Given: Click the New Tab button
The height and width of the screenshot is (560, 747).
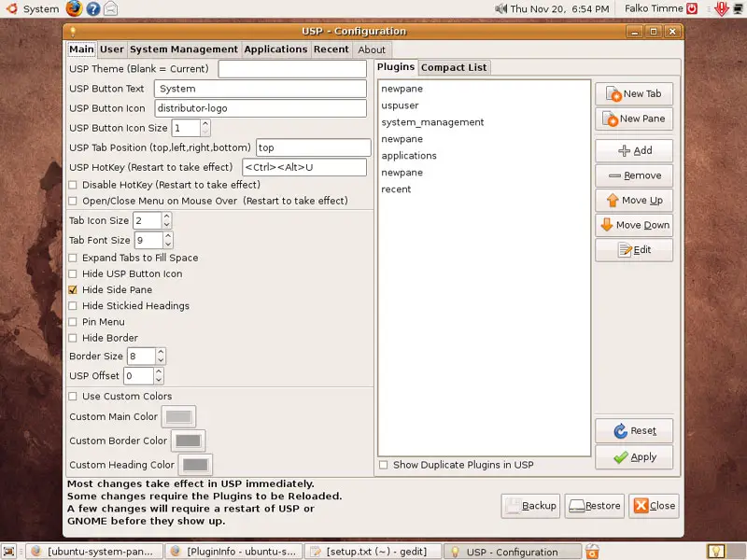Looking at the screenshot, I should tap(634, 94).
